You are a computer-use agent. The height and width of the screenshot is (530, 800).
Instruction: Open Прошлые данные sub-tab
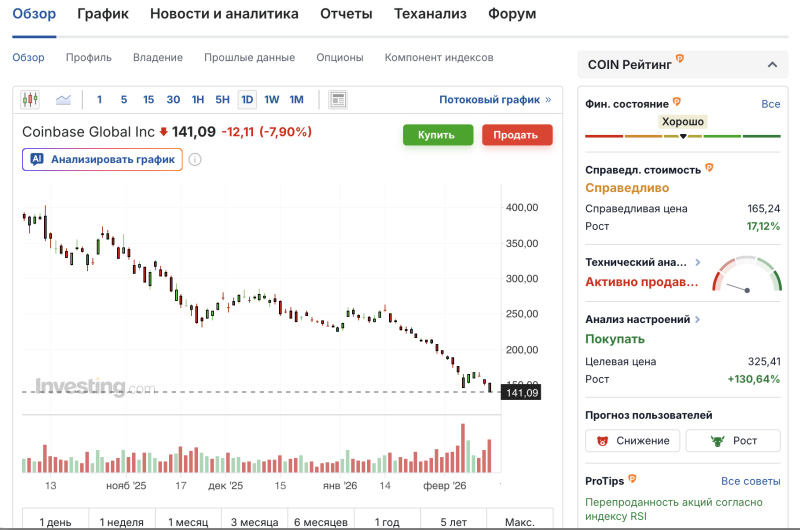(x=249, y=58)
